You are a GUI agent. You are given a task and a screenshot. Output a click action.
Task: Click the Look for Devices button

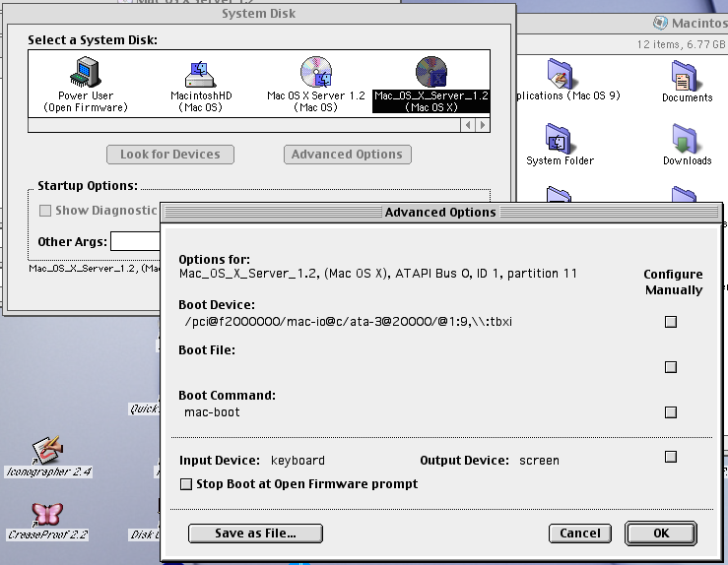click(x=170, y=155)
